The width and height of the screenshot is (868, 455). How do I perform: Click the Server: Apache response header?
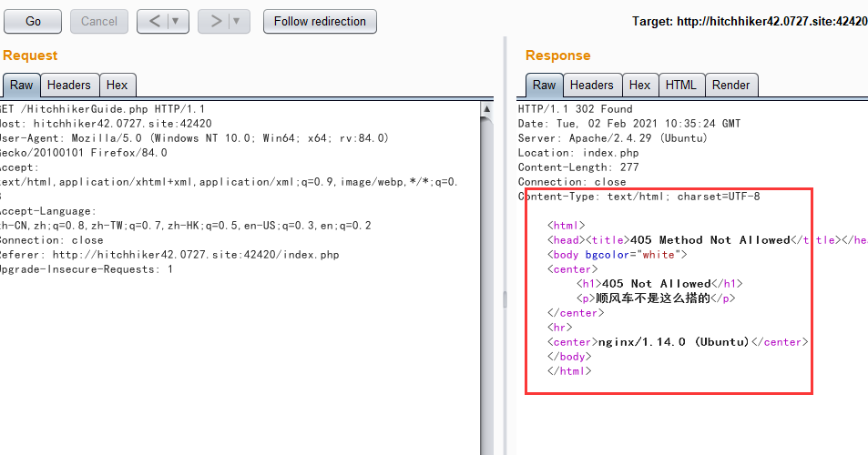[613, 137]
